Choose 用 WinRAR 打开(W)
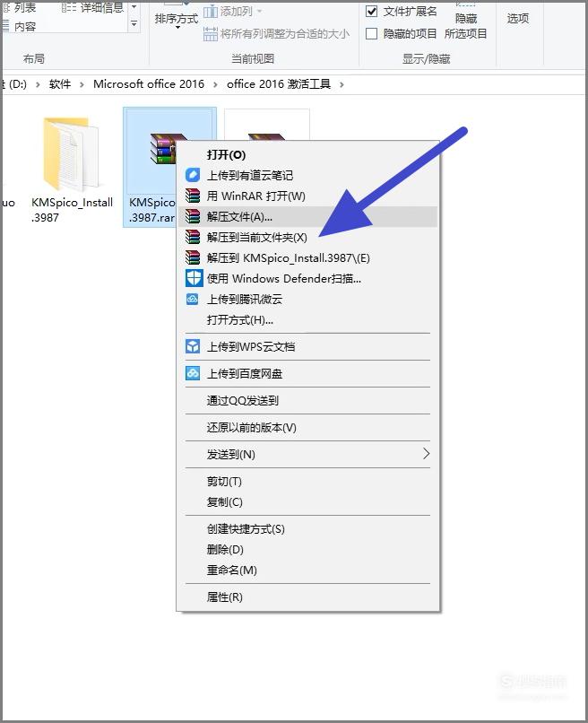Image resolution: width=588 pixels, height=723 pixels. pos(307,196)
